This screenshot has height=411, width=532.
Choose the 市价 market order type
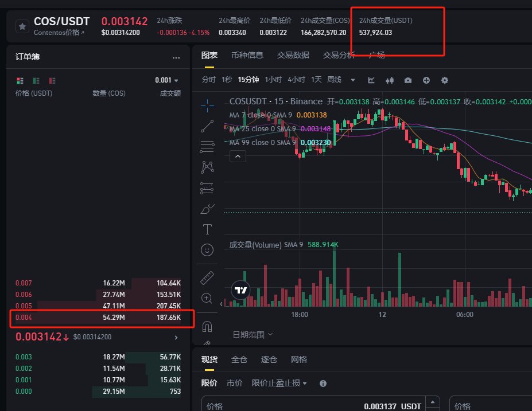tap(235, 383)
